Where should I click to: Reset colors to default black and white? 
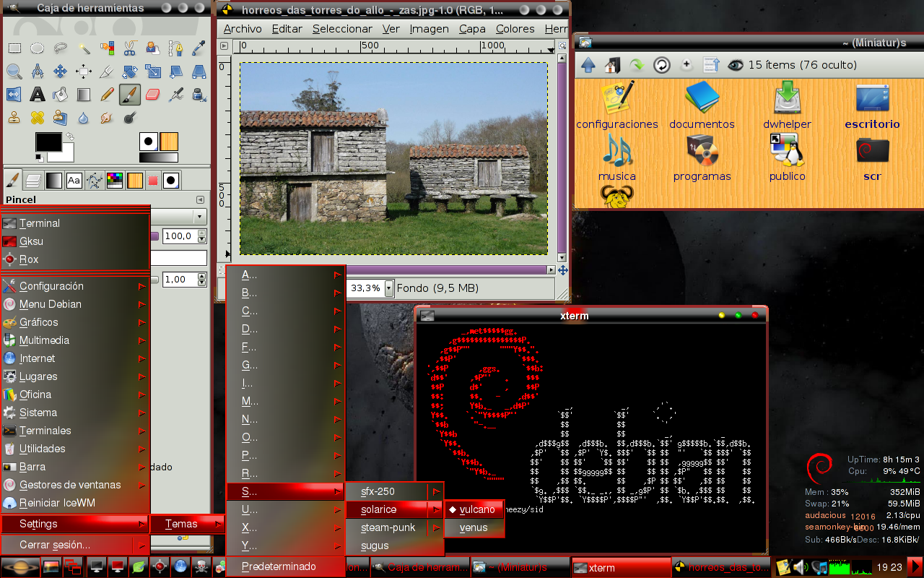click(x=40, y=157)
